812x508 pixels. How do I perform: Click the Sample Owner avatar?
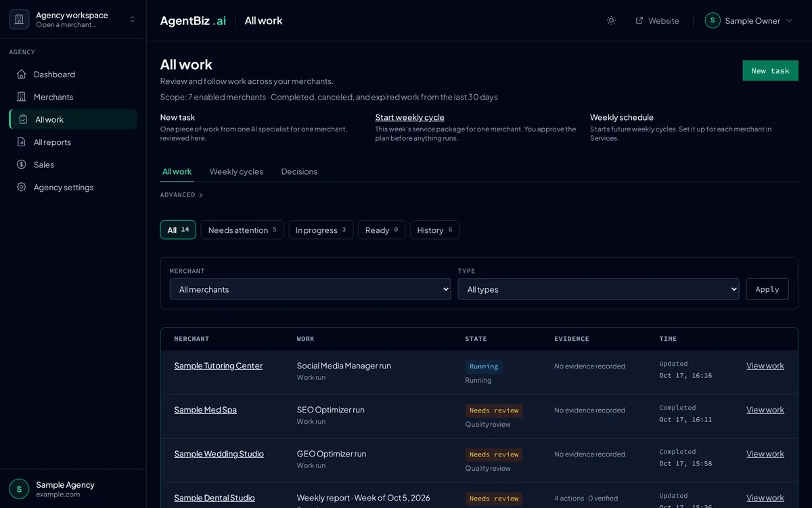[713, 20]
